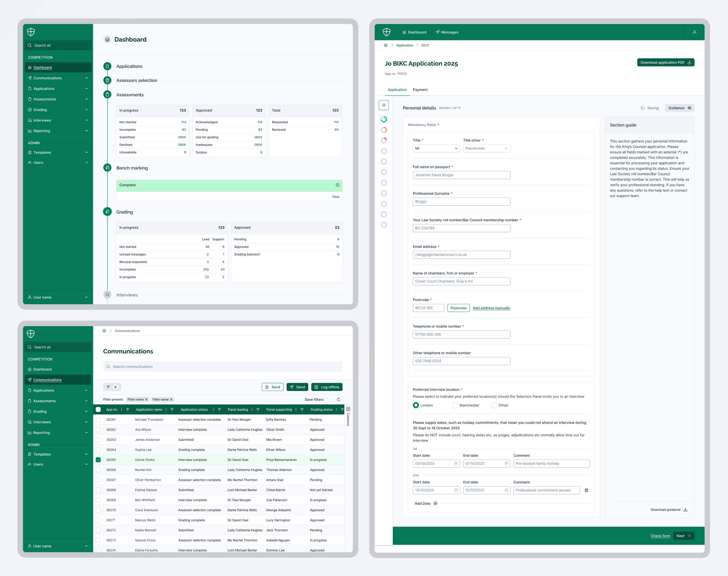Viewport: 728px width, 576px height.
Task: Open calendar picker for first Start date
Action: [456, 464]
